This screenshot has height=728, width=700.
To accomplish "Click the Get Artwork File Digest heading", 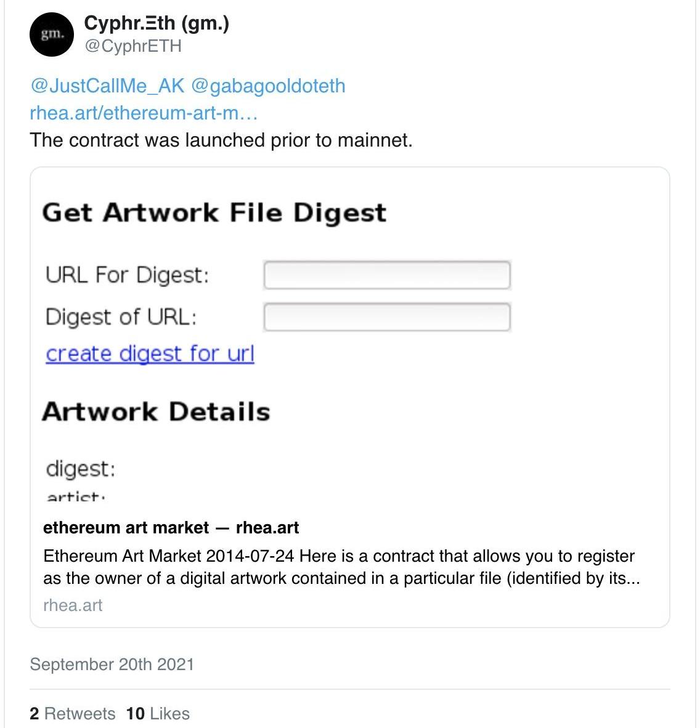I will tap(214, 213).
